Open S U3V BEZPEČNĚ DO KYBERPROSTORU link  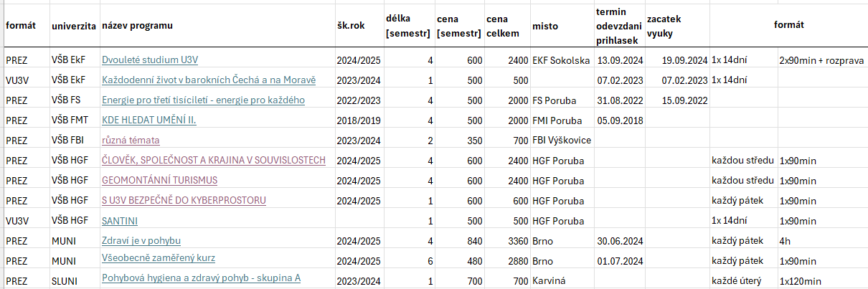tap(184, 201)
